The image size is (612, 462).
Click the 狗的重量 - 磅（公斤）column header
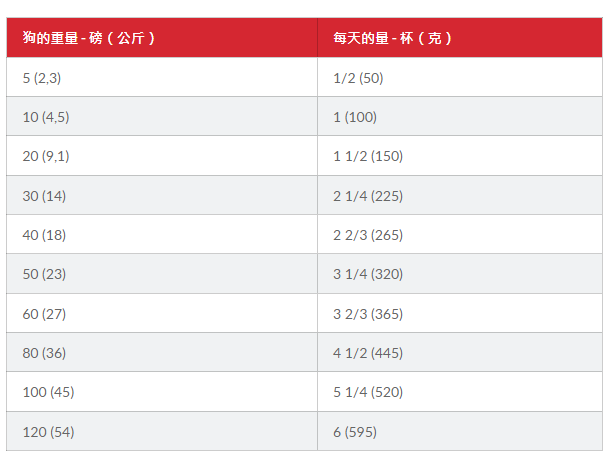(x=90, y=39)
